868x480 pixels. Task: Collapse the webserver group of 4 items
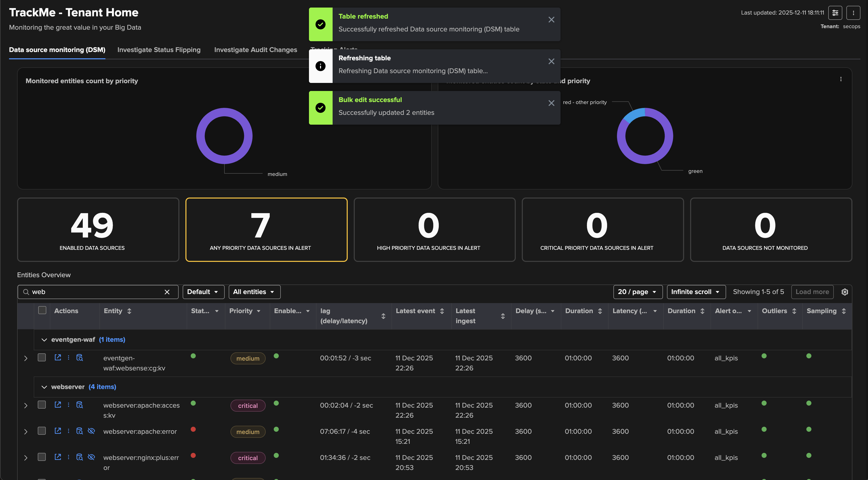(44, 387)
